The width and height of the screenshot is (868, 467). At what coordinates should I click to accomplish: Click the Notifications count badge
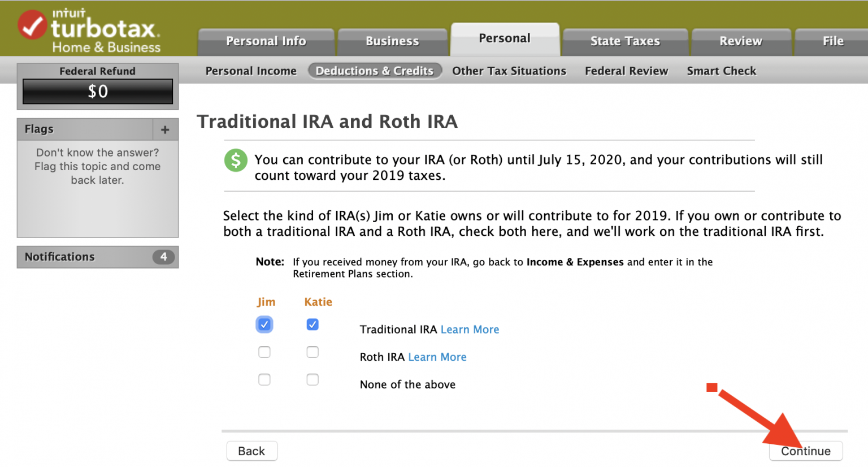pyautogui.click(x=163, y=257)
